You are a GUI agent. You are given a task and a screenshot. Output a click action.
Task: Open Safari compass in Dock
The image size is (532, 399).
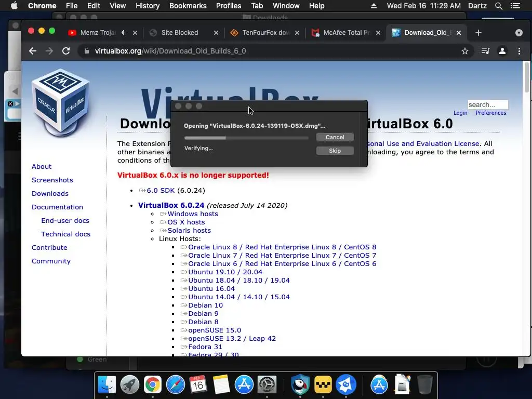click(x=176, y=385)
